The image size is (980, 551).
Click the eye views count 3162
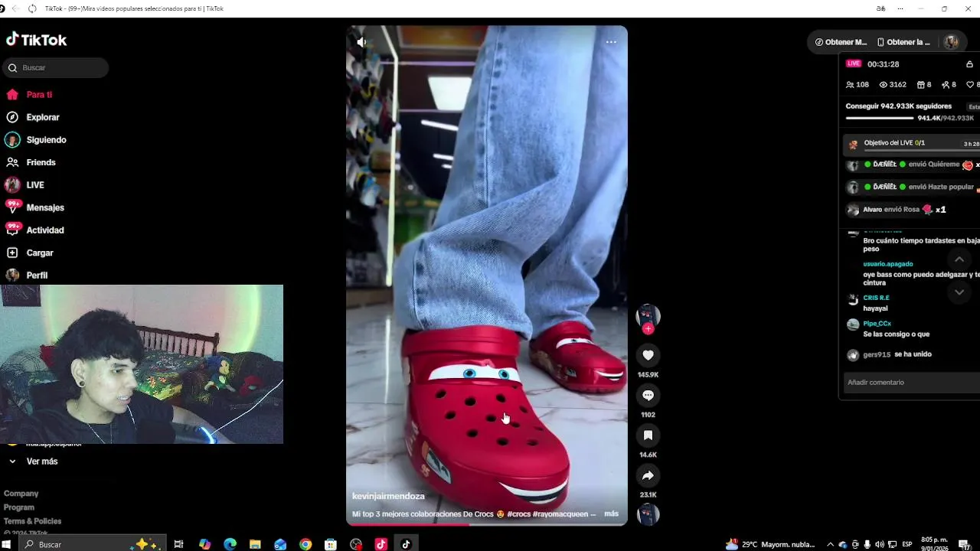(893, 85)
